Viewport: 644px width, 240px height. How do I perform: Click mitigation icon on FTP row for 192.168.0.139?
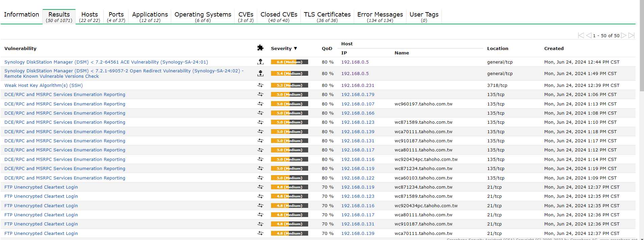[260, 233]
